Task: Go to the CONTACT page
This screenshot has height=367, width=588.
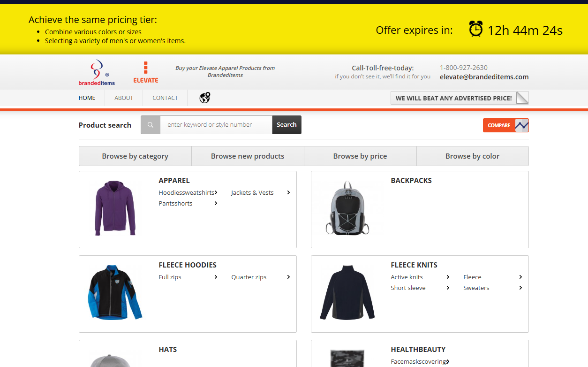Action: click(165, 98)
